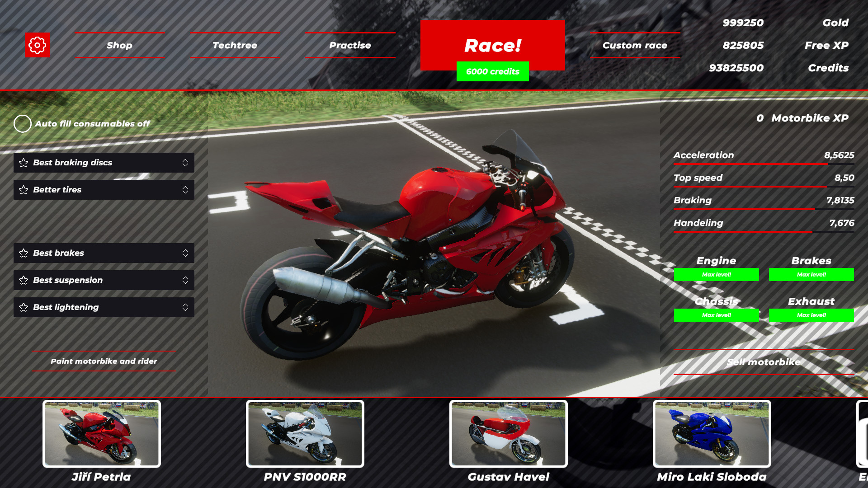This screenshot has height=488, width=868.
Task: Click the Brakes Max level indicator
Action: pyautogui.click(x=811, y=274)
